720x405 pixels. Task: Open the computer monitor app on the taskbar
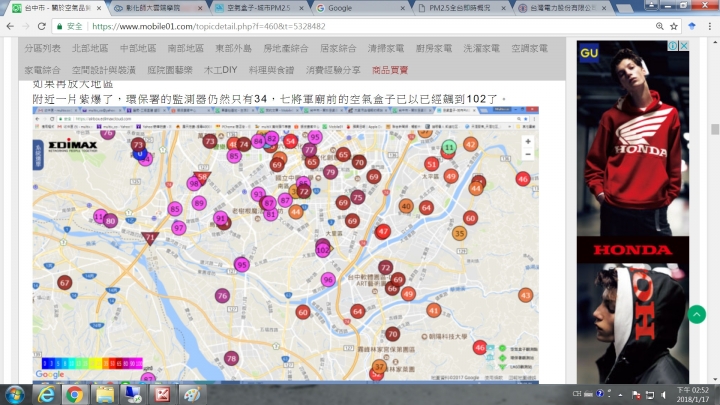click(133, 395)
